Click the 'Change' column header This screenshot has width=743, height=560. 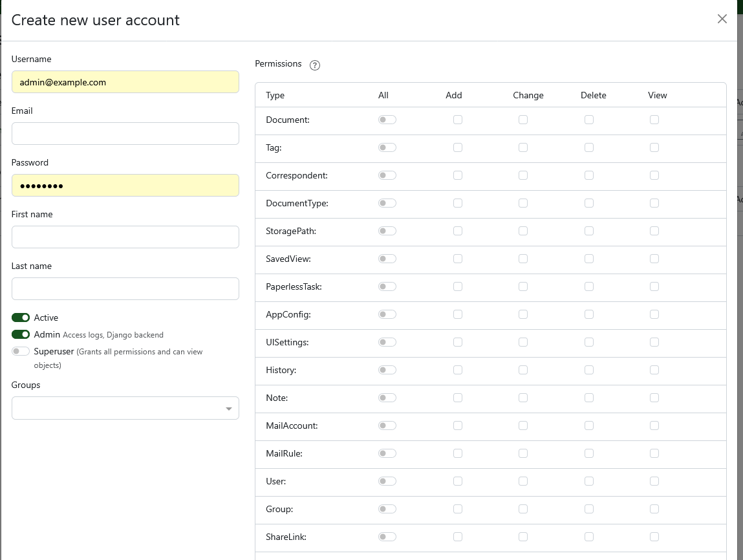click(528, 95)
